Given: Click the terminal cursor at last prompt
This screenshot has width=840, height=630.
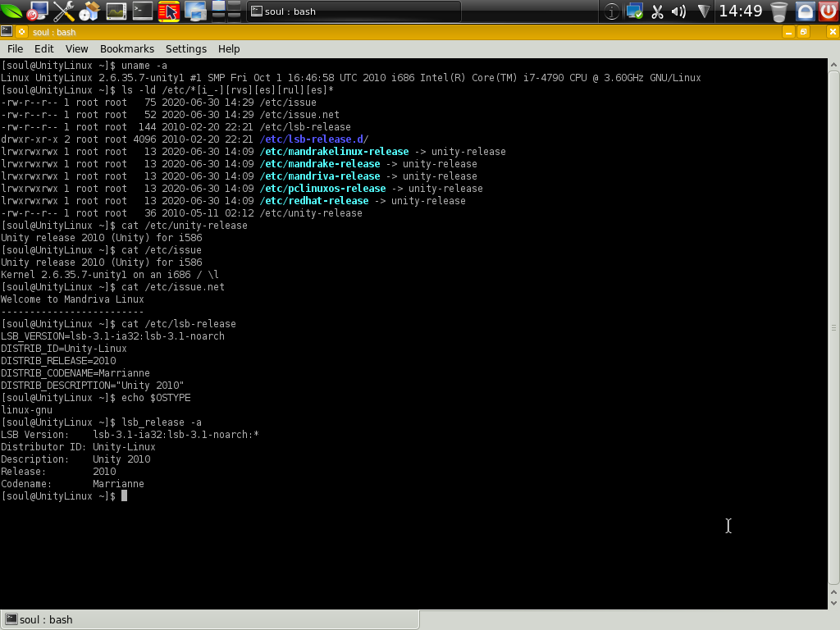Looking at the screenshot, I should pos(125,496).
